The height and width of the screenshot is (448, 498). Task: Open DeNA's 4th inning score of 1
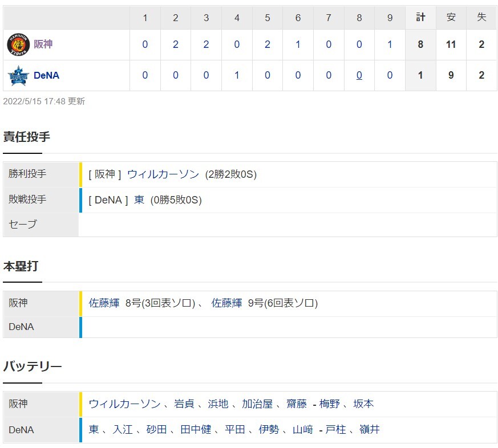[237, 75]
